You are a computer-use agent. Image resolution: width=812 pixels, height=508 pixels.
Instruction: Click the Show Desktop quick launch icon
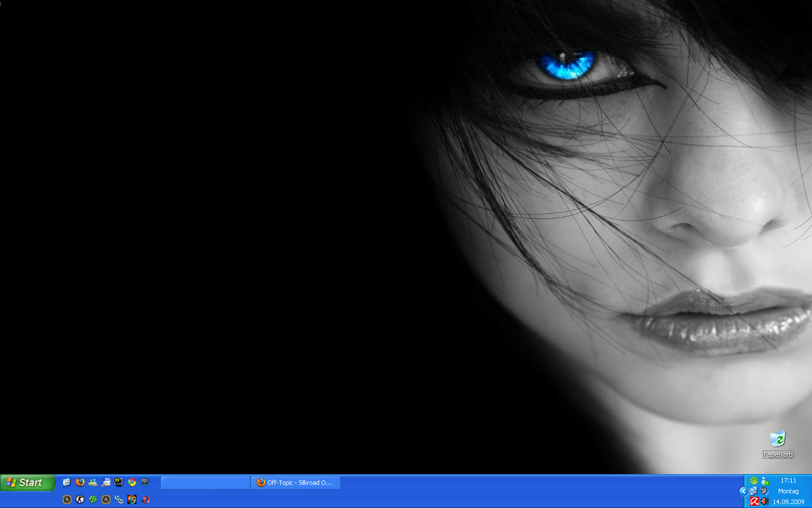click(106, 483)
